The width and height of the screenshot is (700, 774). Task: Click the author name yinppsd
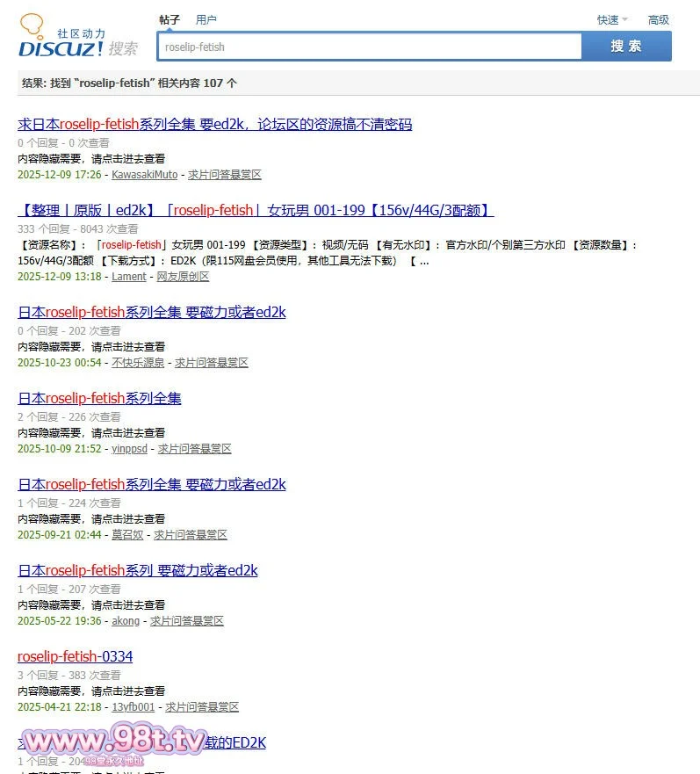[x=129, y=449]
